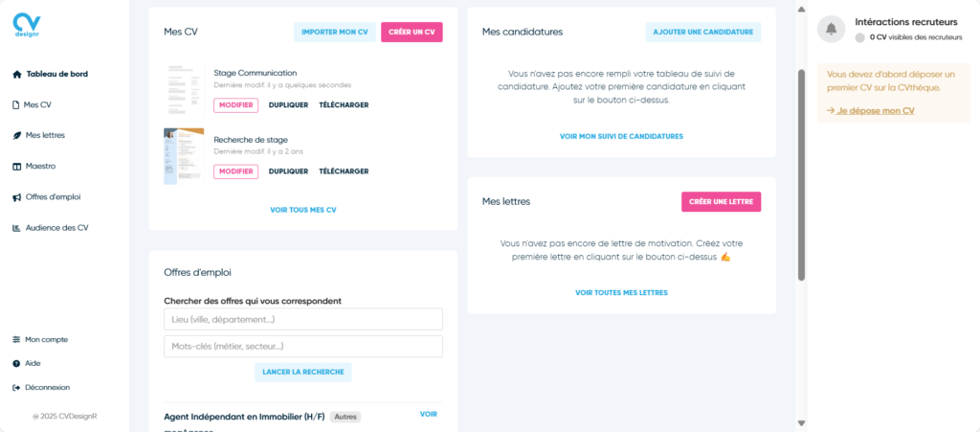Click the CV designr logo
The width and height of the screenshot is (980, 432).
pos(27,25)
